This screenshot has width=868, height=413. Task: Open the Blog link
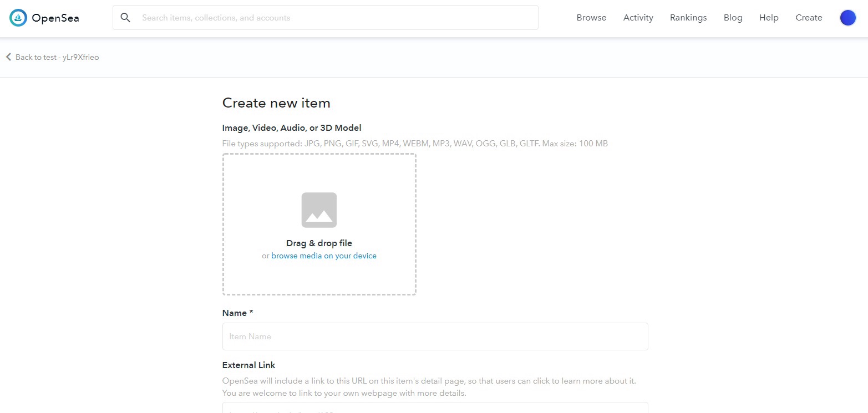pyautogui.click(x=733, y=18)
